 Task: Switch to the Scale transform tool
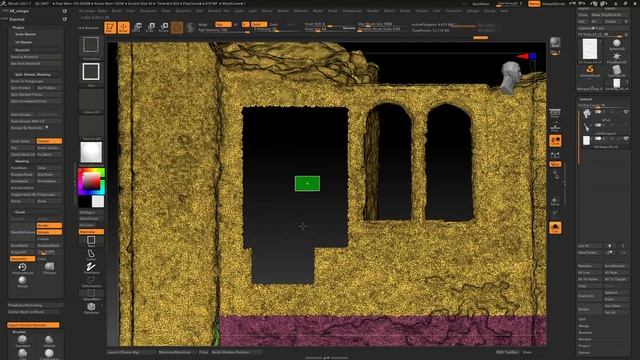[150, 27]
